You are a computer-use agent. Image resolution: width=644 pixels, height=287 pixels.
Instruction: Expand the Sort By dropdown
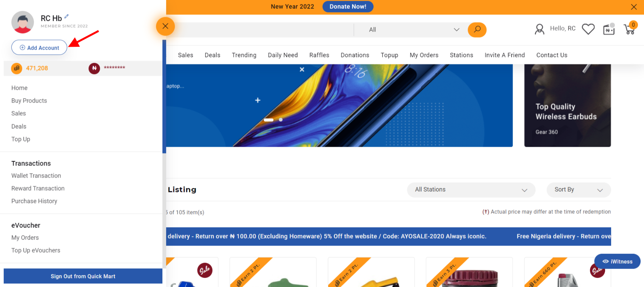point(578,190)
